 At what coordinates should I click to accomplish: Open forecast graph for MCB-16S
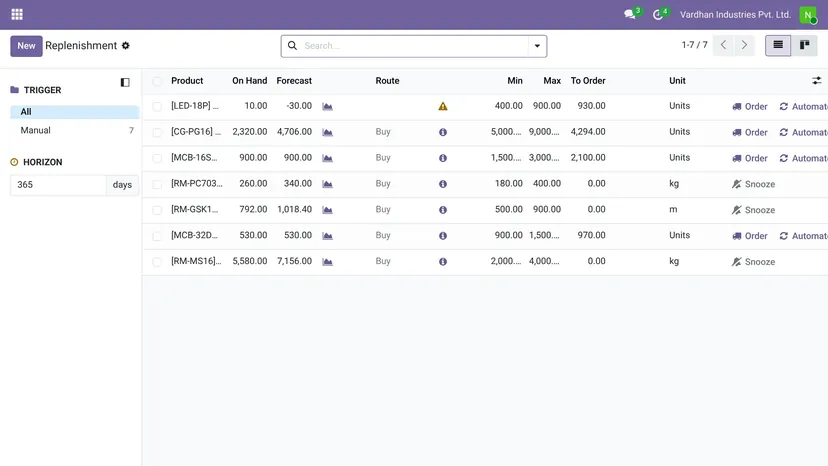327,158
